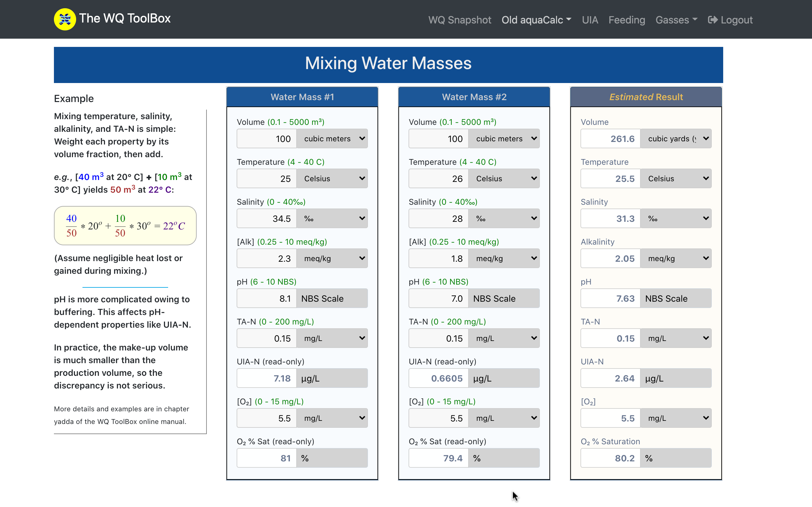
Task: Change Water Mass #1 volume unit dropdown
Action: [x=332, y=138]
